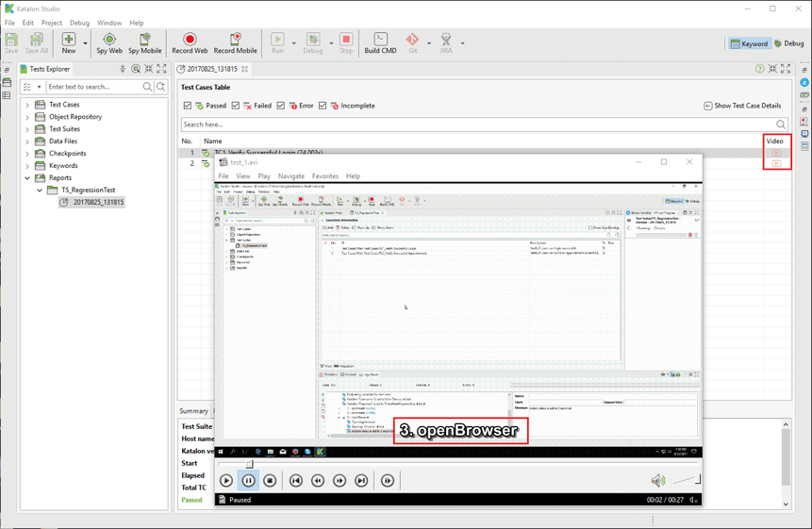Open the File menu in Katalon Studio
812x529 pixels.
pos(9,23)
